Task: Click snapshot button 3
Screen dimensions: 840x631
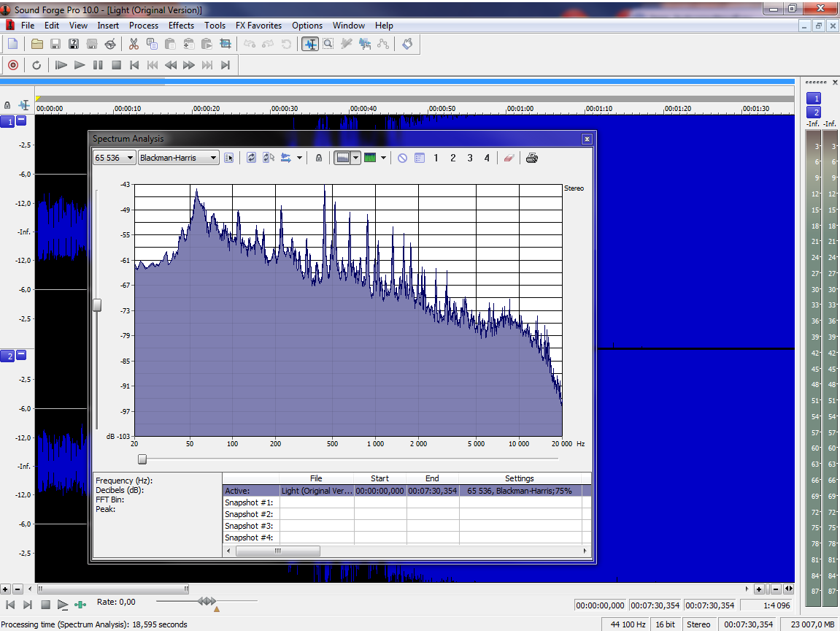Action: [470, 158]
